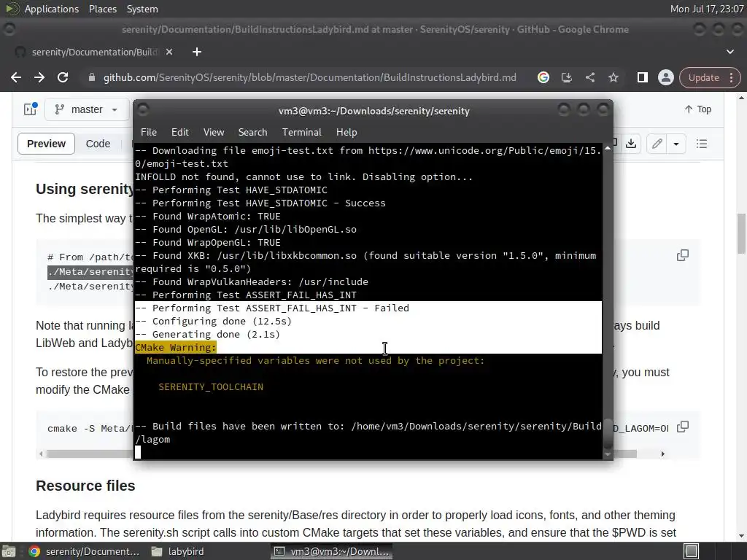Open the Chrome profile avatar
The image size is (747, 560).
point(665,77)
